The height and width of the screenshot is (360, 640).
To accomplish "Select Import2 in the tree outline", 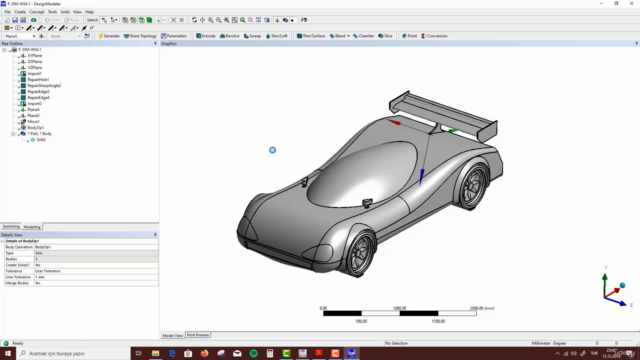I will (x=34, y=104).
